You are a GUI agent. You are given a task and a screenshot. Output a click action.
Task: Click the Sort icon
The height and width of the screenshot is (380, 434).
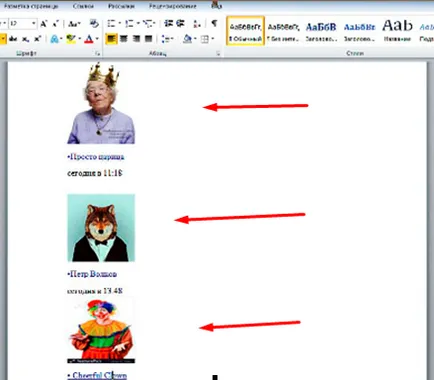(197, 24)
